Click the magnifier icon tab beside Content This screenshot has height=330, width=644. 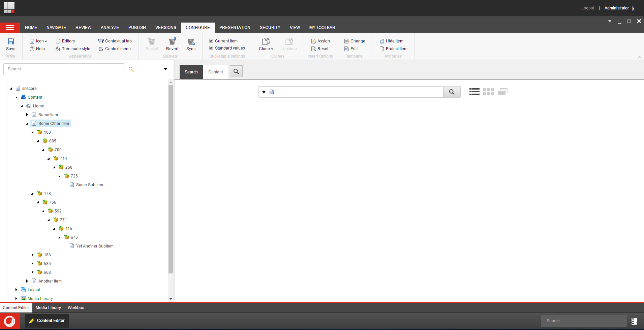coord(236,71)
